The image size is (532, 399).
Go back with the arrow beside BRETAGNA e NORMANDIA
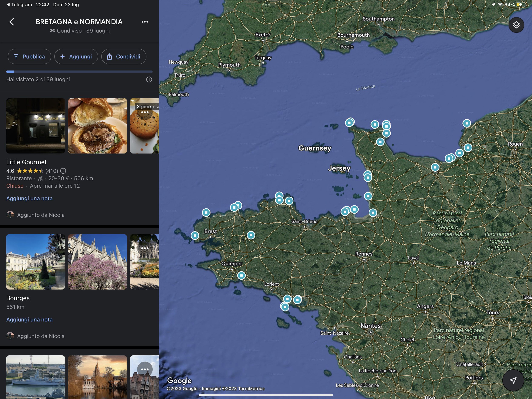coord(11,22)
